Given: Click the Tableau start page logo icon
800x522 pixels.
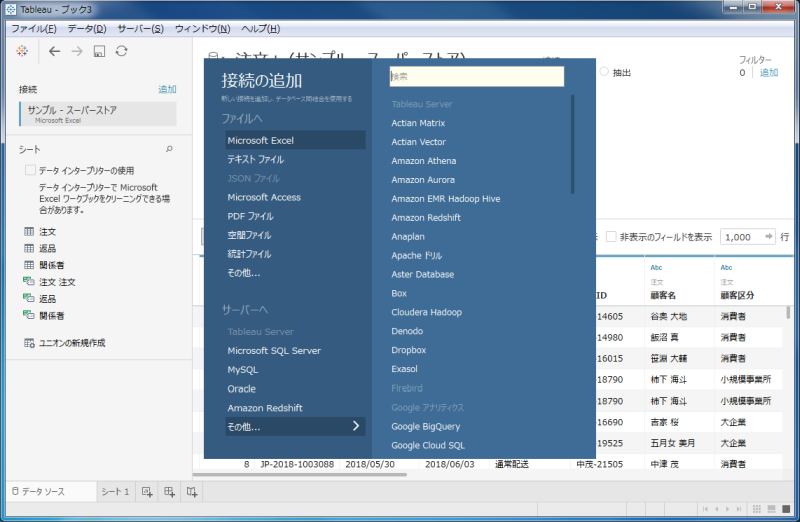Looking at the screenshot, I should click(22, 51).
